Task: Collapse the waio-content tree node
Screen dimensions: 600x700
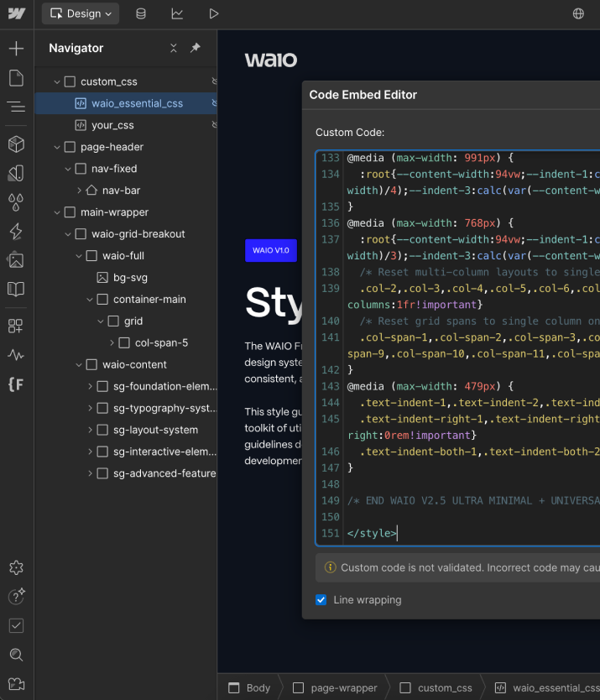Action: coord(79,365)
